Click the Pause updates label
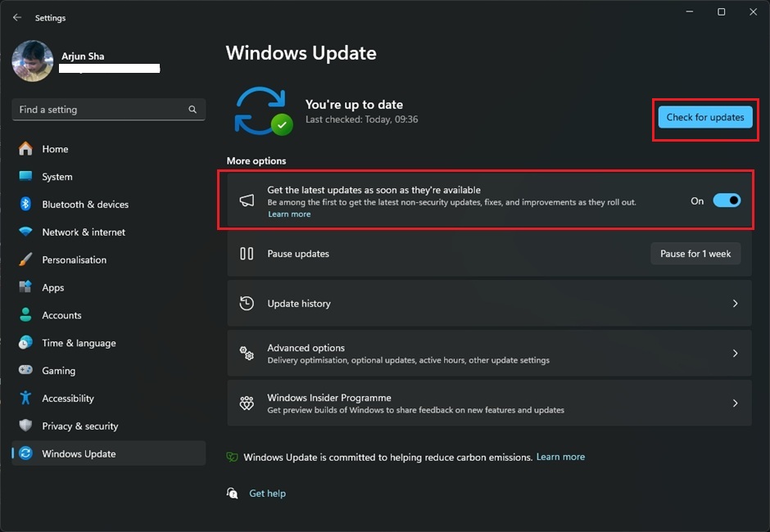Viewport: 770px width, 532px height. pos(298,254)
